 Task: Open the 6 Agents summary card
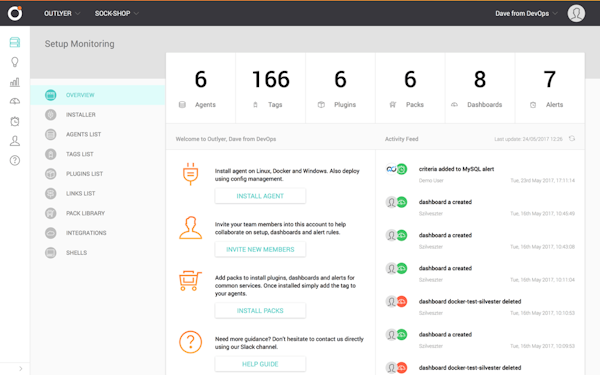201,88
